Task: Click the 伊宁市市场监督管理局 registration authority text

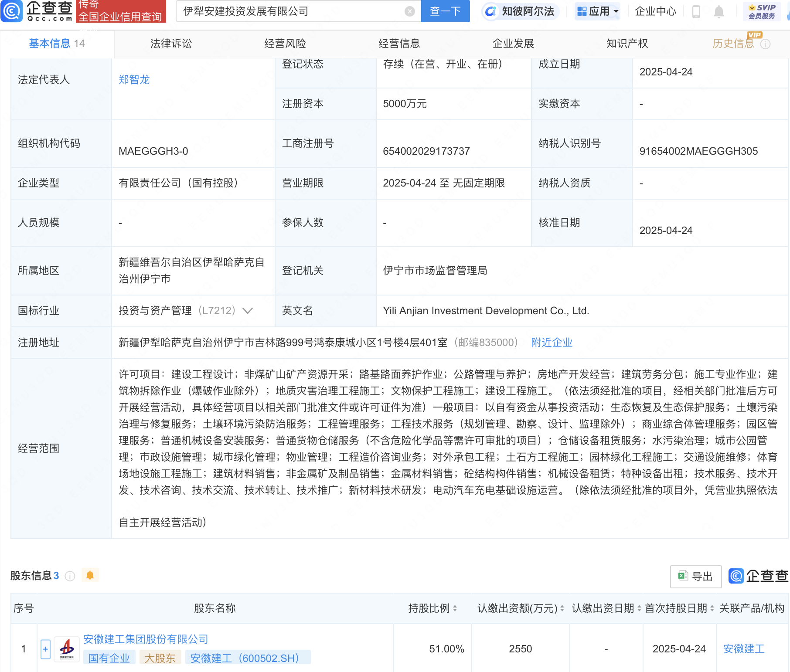Action: click(435, 271)
